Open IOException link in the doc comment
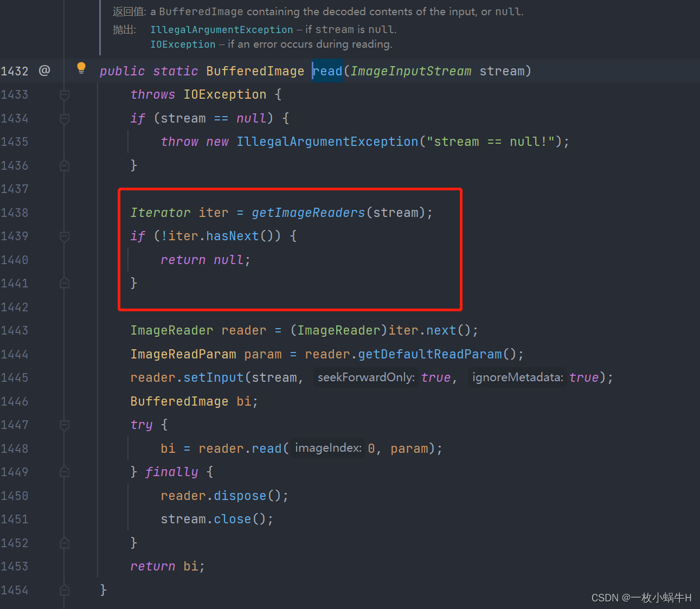This screenshot has height=609, width=700. (183, 44)
